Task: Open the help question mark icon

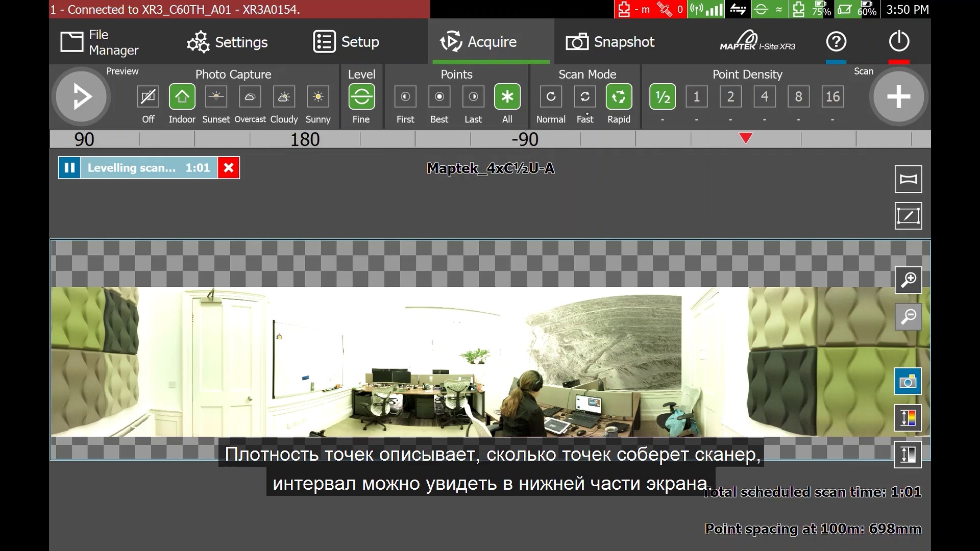Action: click(836, 42)
